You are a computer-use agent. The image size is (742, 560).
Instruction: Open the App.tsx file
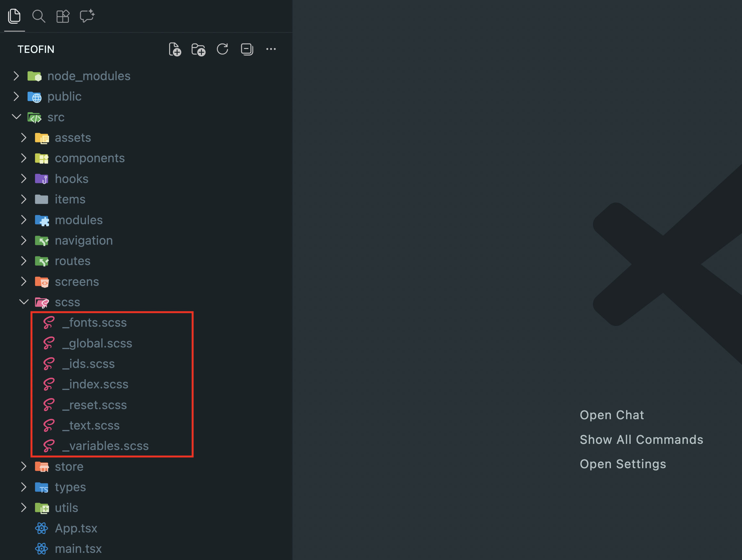tap(76, 528)
